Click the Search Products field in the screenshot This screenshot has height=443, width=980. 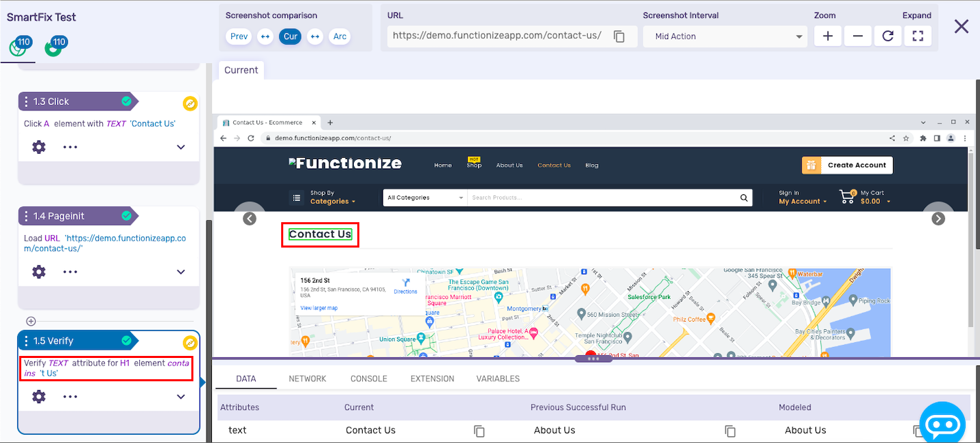pos(602,197)
